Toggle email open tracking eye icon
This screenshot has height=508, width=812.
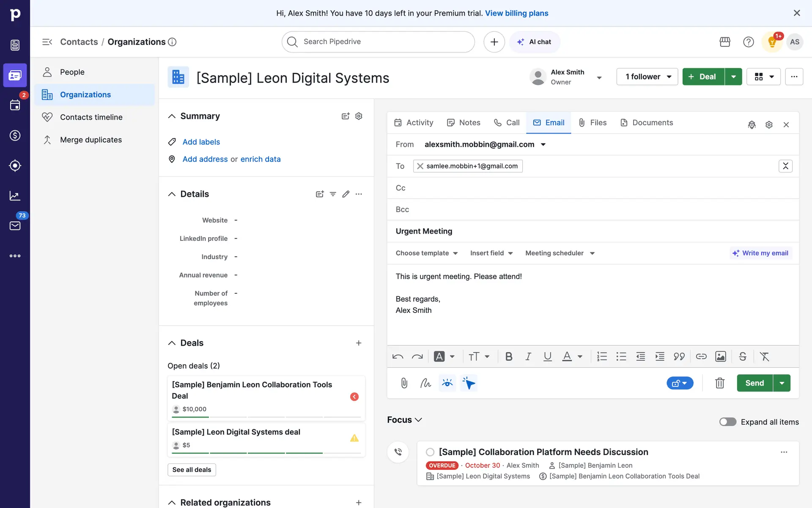[x=447, y=383]
